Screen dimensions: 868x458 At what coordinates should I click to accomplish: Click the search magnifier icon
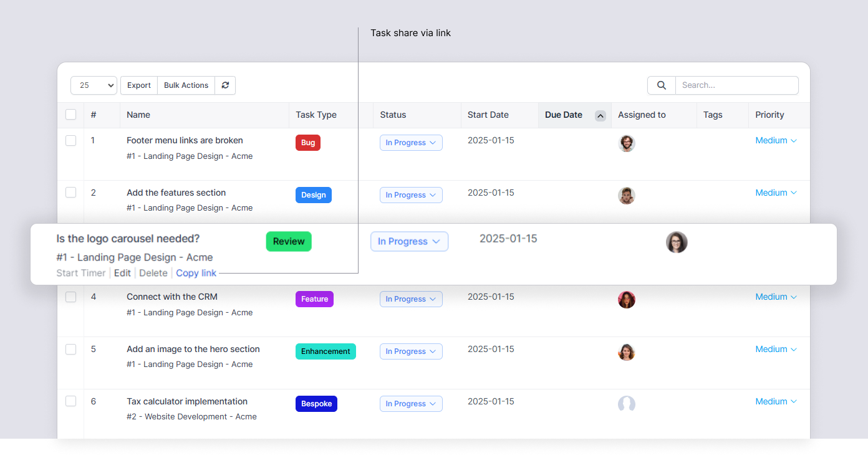pyautogui.click(x=661, y=85)
